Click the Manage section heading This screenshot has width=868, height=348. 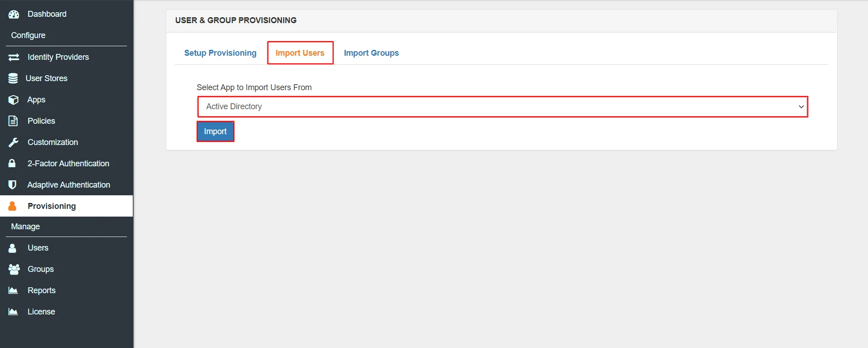pos(25,227)
